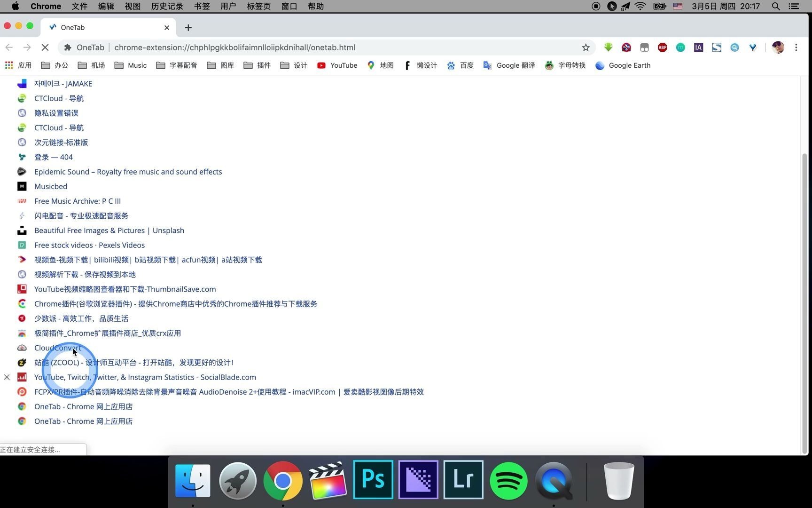812x508 pixels.
Task: Launch Photoshop from the Dock
Action: tap(373, 480)
